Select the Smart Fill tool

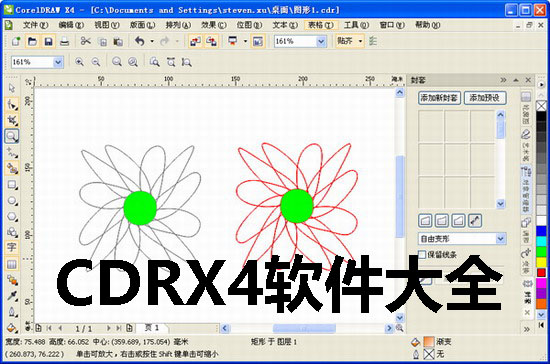click(12, 169)
